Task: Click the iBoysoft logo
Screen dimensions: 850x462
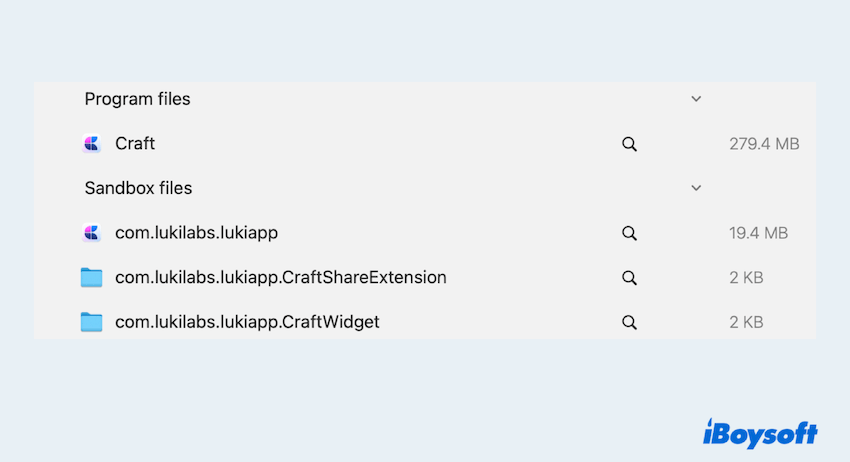Action: pyautogui.click(x=760, y=434)
